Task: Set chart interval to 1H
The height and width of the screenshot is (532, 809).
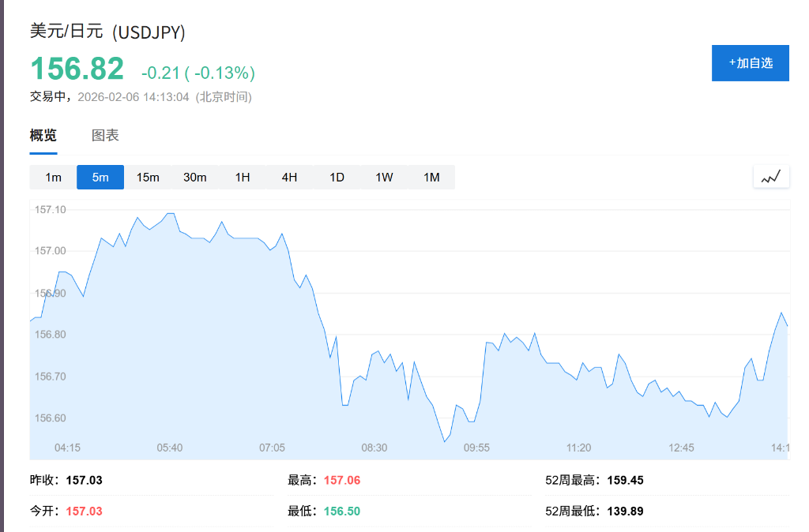Action: click(243, 178)
